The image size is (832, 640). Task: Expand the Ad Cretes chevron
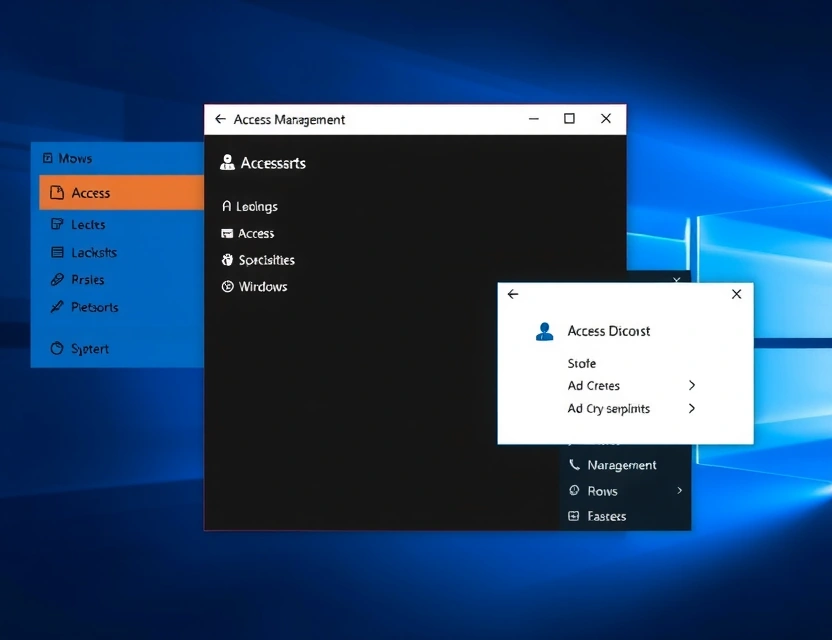coord(691,385)
